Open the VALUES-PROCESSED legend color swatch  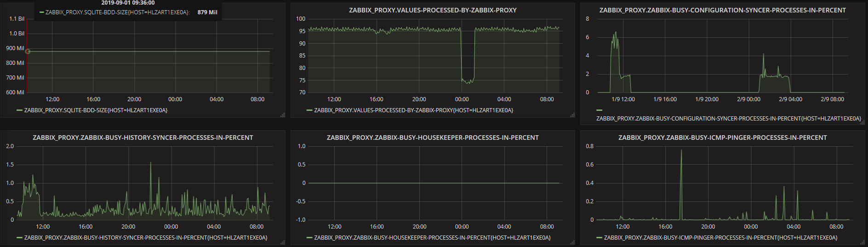(309, 110)
